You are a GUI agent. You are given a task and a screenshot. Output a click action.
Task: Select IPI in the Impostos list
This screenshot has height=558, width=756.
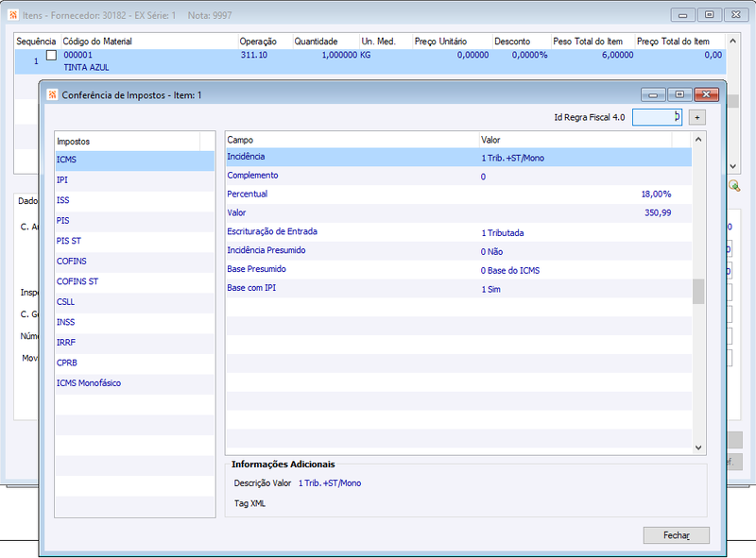pyautogui.click(x=135, y=180)
